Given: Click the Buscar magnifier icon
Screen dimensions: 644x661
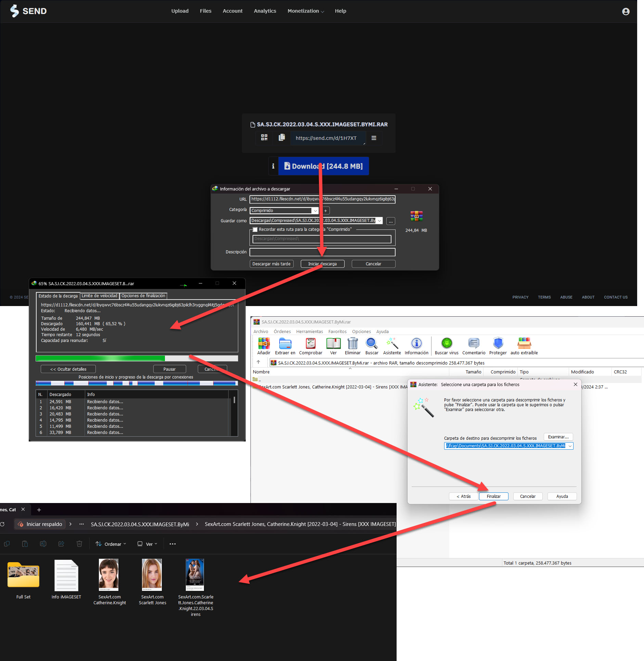Looking at the screenshot, I should click(x=372, y=346).
